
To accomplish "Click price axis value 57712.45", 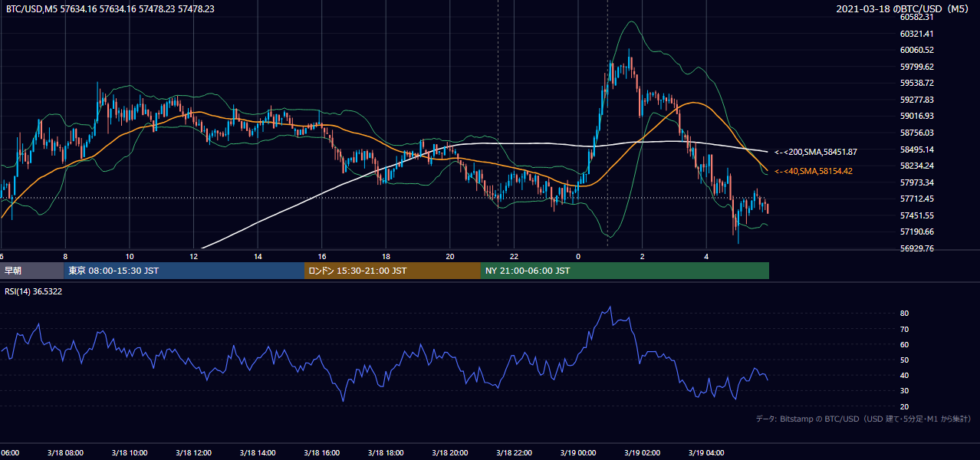I will tap(916, 199).
